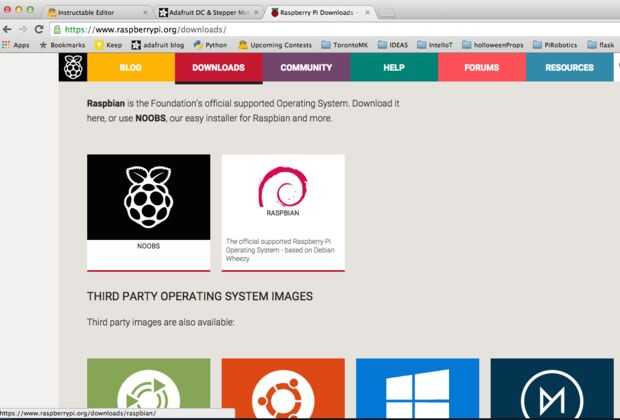
Task: Open the BLOG navigation item
Action: (x=131, y=68)
